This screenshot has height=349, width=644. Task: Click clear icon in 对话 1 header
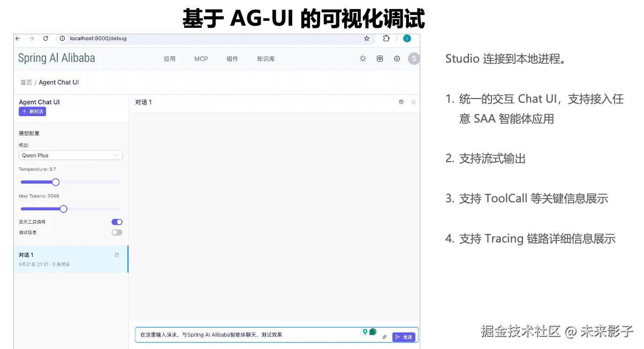click(413, 102)
